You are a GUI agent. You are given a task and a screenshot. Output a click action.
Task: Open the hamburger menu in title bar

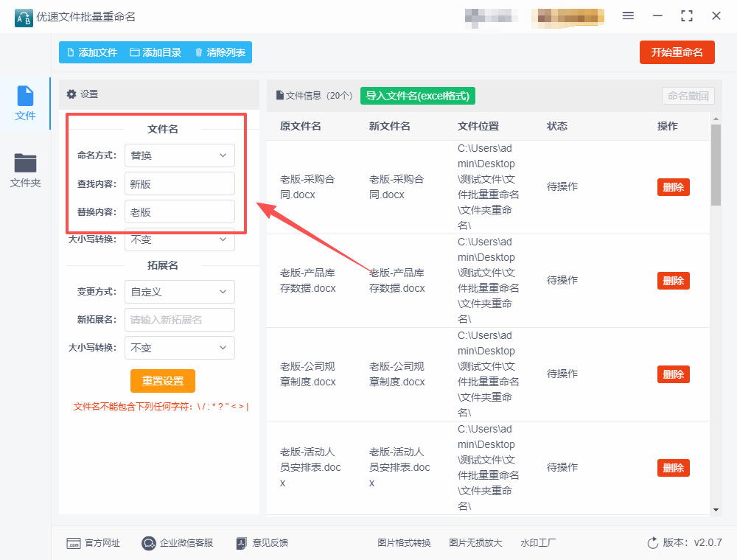coord(628,16)
